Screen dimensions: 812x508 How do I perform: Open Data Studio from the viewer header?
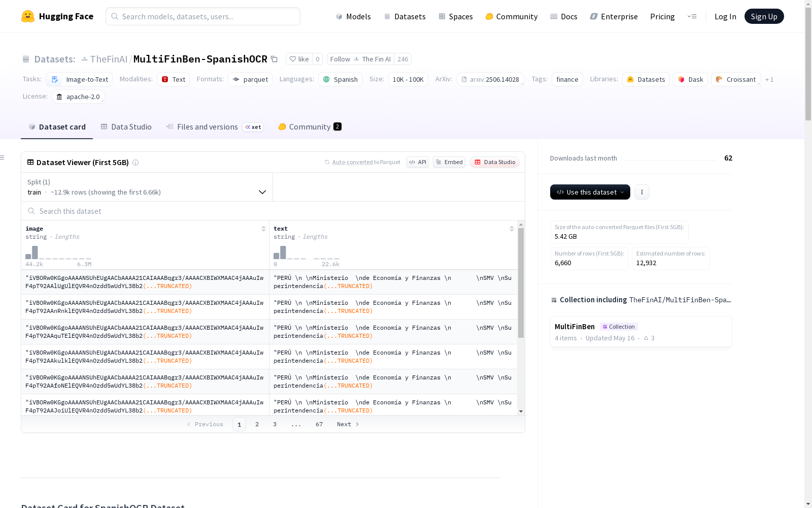coord(495,162)
